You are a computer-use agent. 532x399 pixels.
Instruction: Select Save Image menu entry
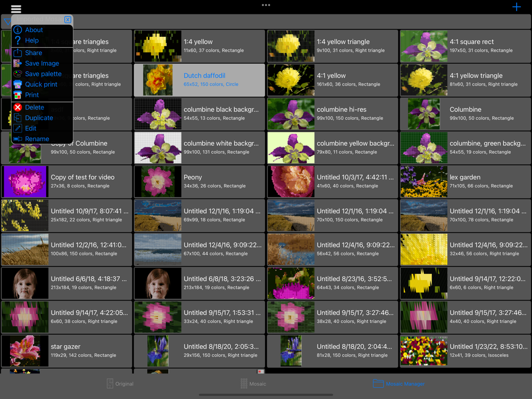pyautogui.click(x=42, y=63)
